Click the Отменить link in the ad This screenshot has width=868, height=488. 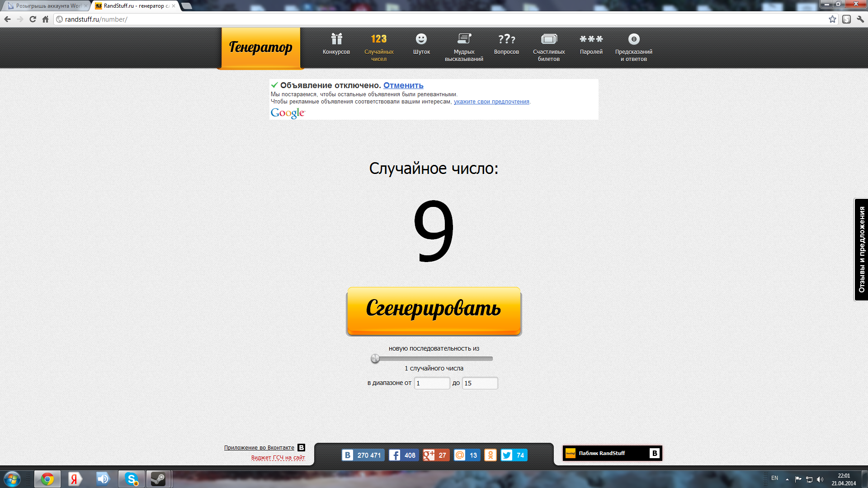[403, 85]
